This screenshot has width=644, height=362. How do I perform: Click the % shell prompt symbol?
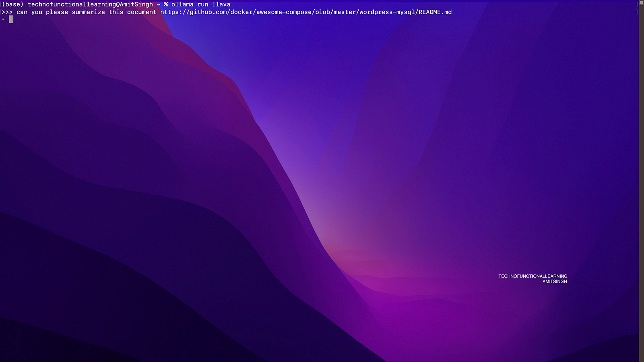point(166,4)
